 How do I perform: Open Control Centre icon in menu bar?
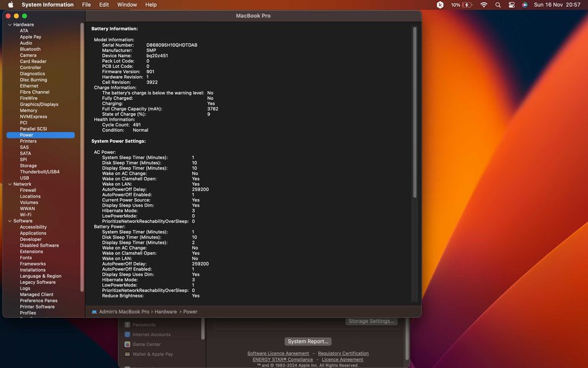point(512,5)
